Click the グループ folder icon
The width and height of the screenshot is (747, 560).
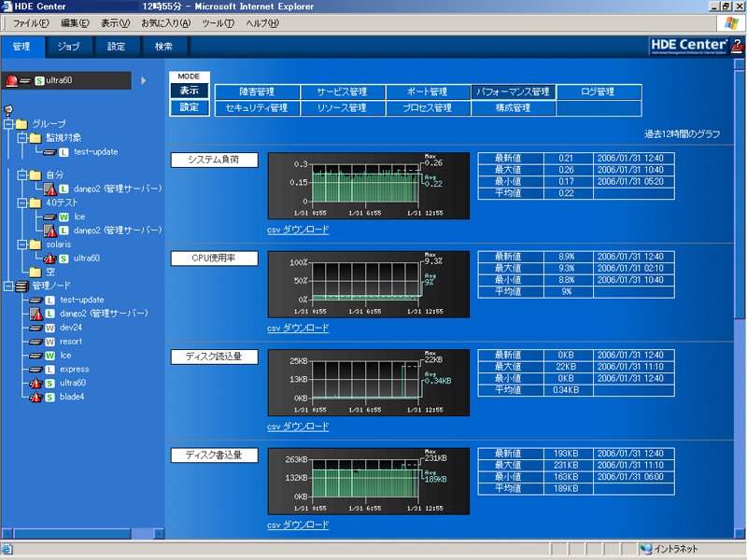(x=21, y=124)
